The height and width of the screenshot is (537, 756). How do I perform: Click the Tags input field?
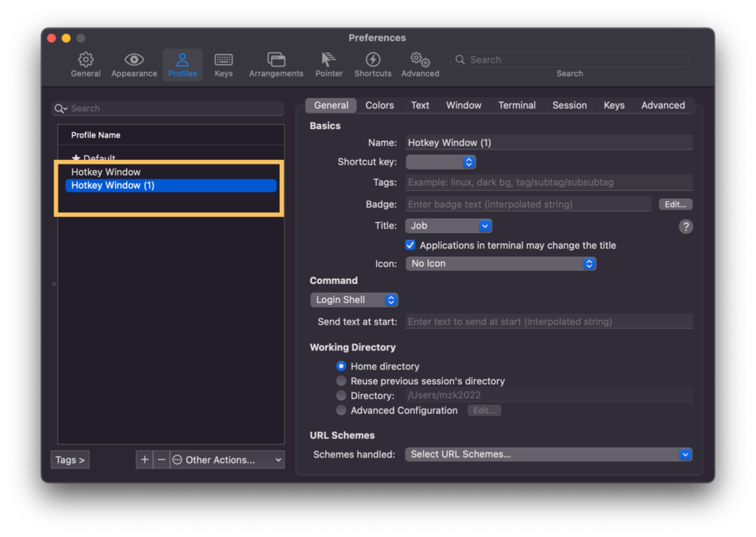point(549,182)
